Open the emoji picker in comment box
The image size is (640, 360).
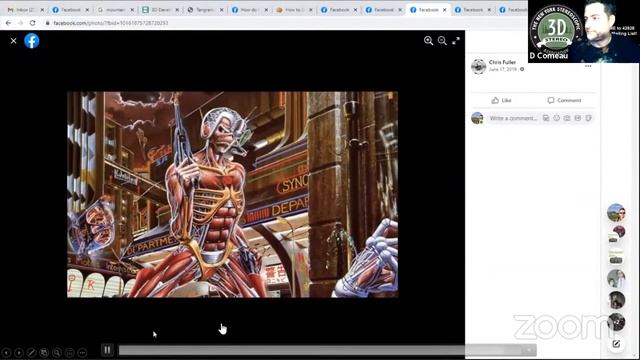click(x=556, y=118)
